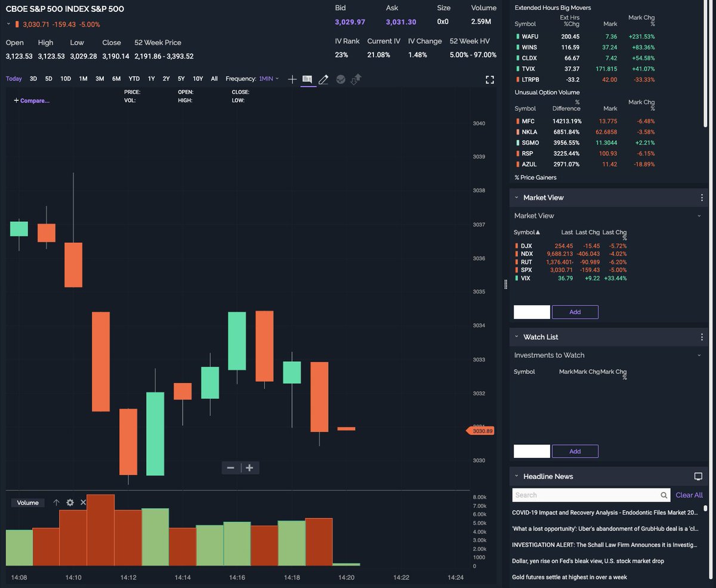Toggle the crosshair tool in chart toolbar
The image size is (716, 588).
pyautogui.click(x=292, y=79)
